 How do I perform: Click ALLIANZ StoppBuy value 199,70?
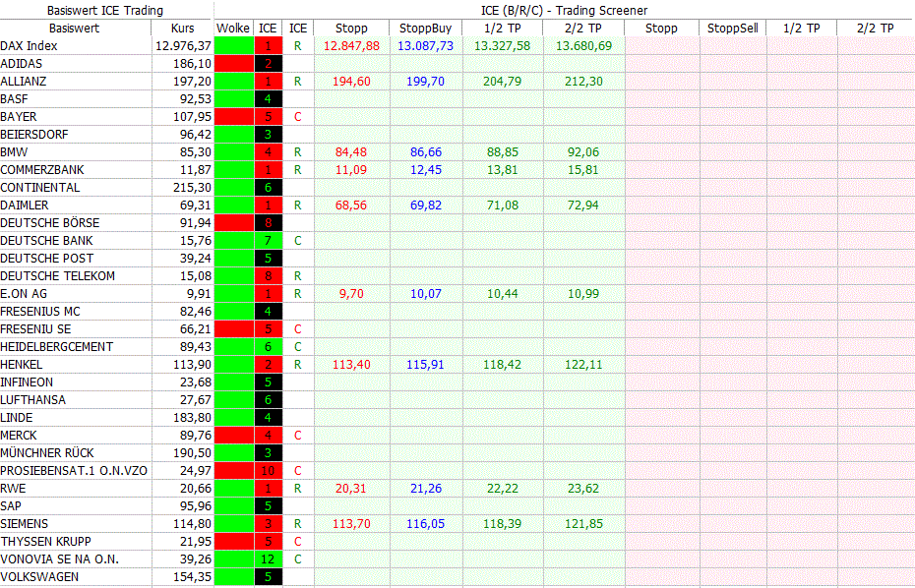425,81
